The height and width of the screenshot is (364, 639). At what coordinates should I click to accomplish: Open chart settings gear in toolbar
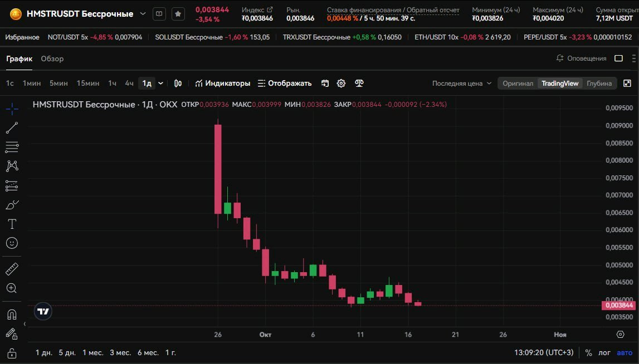(341, 83)
